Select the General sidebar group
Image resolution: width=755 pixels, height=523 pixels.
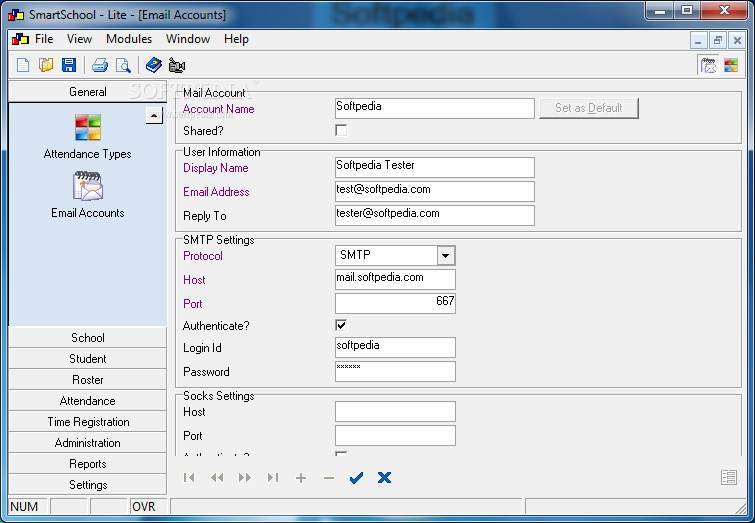[88, 92]
